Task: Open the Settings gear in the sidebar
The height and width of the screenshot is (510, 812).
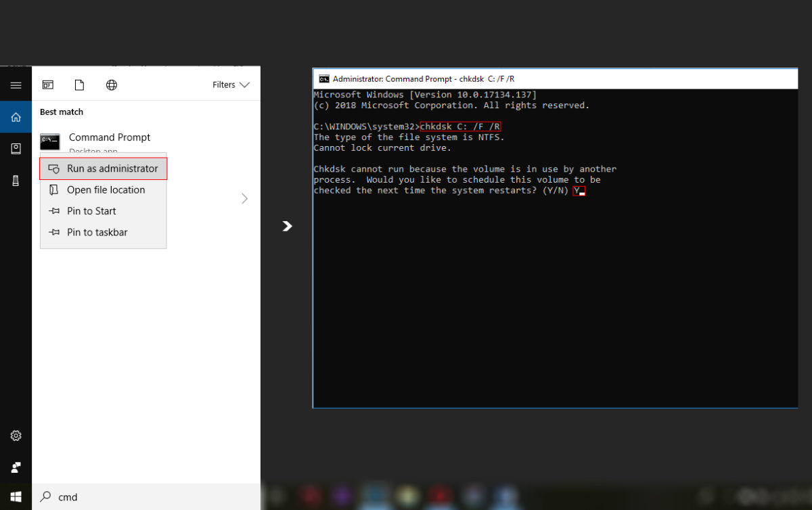Action: [x=16, y=436]
